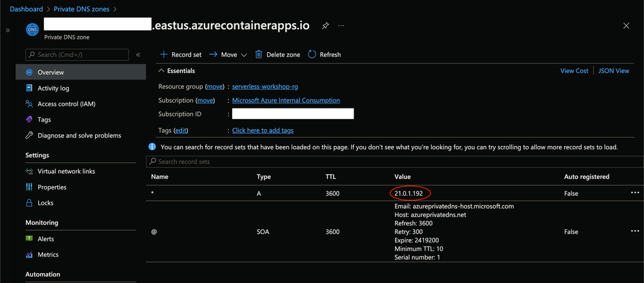Click the SOA type cell
644x283 pixels.
263,232
